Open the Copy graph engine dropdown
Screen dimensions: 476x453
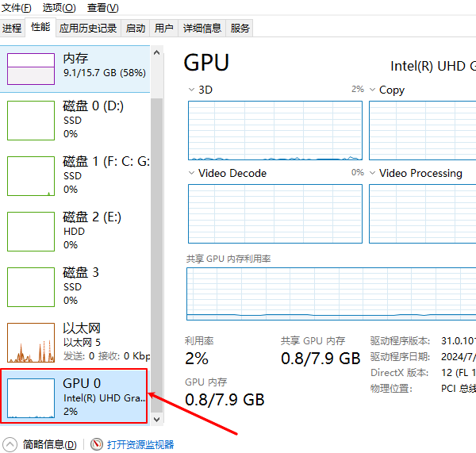(x=373, y=90)
